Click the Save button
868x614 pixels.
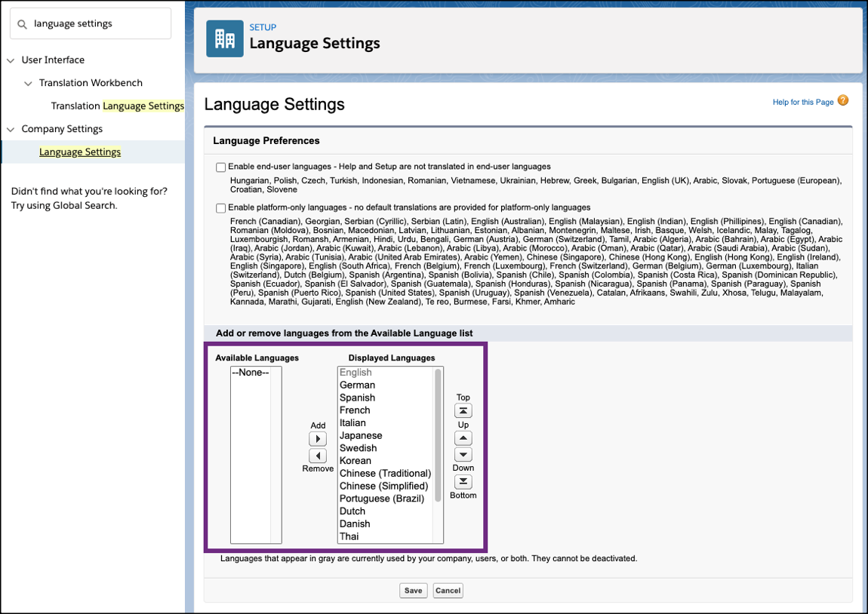(x=413, y=591)
